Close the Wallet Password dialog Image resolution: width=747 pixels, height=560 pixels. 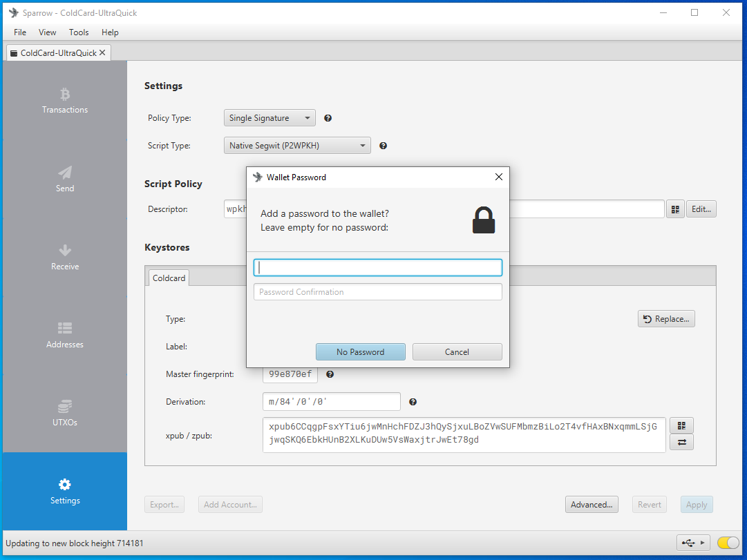(x=499, y=177)
